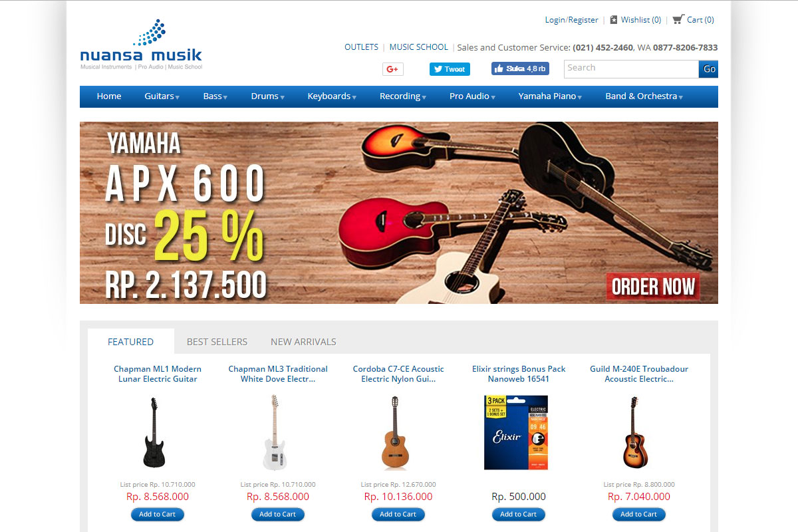
Task: Expand the Band & Orchestra menu
Action: 644,96
